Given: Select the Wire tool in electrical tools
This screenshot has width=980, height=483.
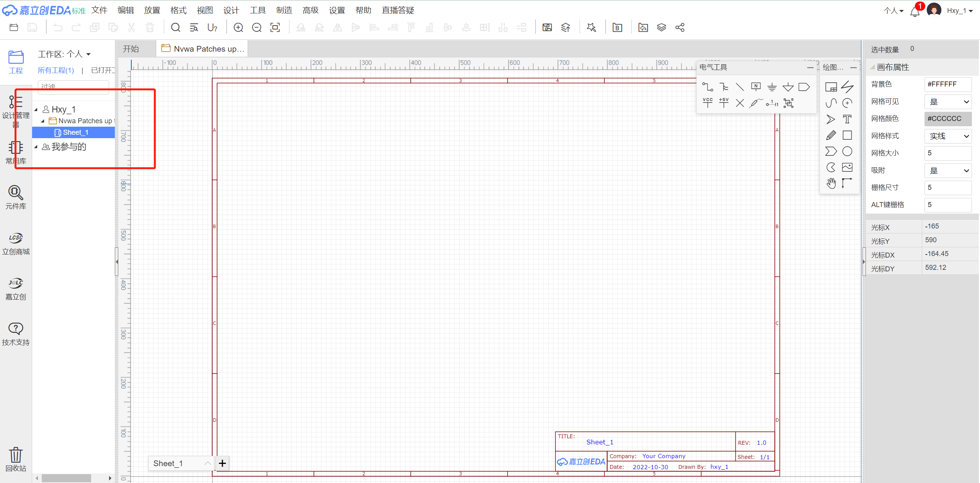Looking at the screenshot, I should tap(707, 87).
